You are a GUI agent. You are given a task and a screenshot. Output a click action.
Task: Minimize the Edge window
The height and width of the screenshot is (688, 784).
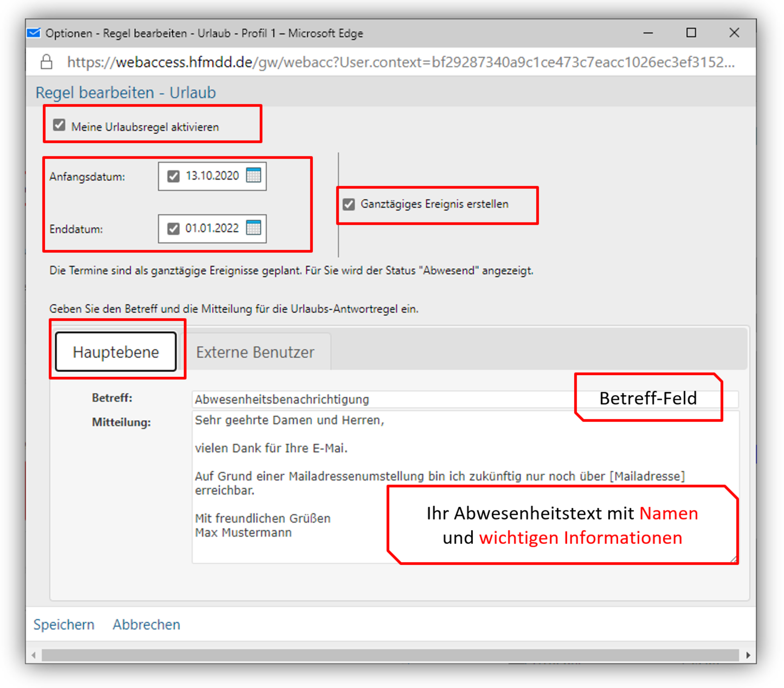(x=648, y=33)
